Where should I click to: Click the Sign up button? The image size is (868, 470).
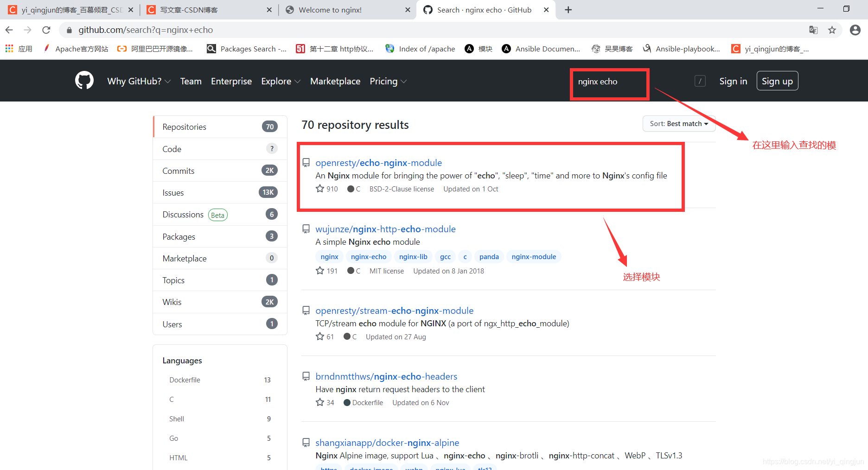coord(777,81)
